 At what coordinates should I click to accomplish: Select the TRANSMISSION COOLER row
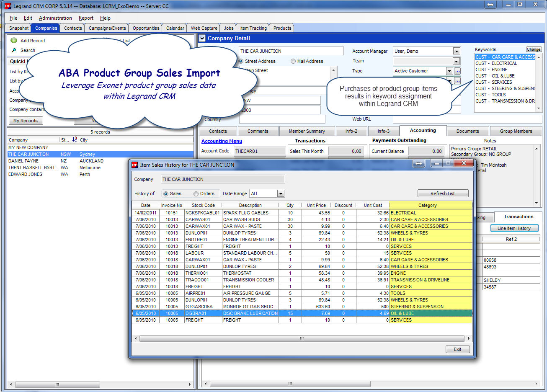pos(302,280)
